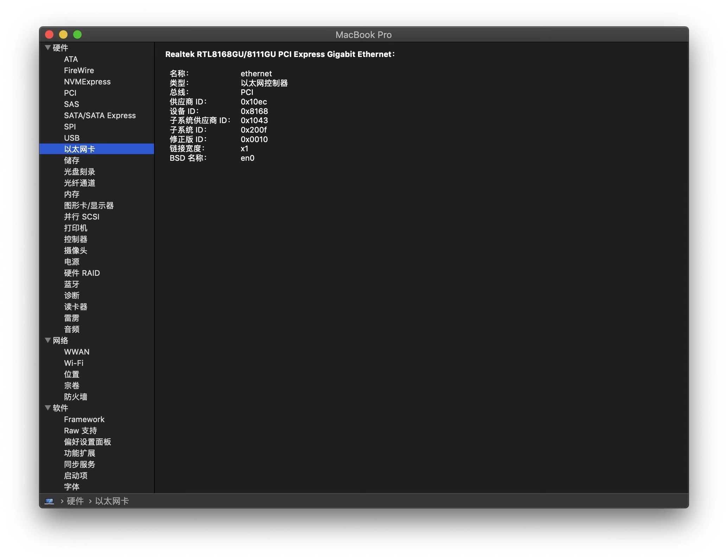Open 储存 in the sidebar
This screenshot has height=560, width=728.
pyautogui.click(x=72, y=160)
